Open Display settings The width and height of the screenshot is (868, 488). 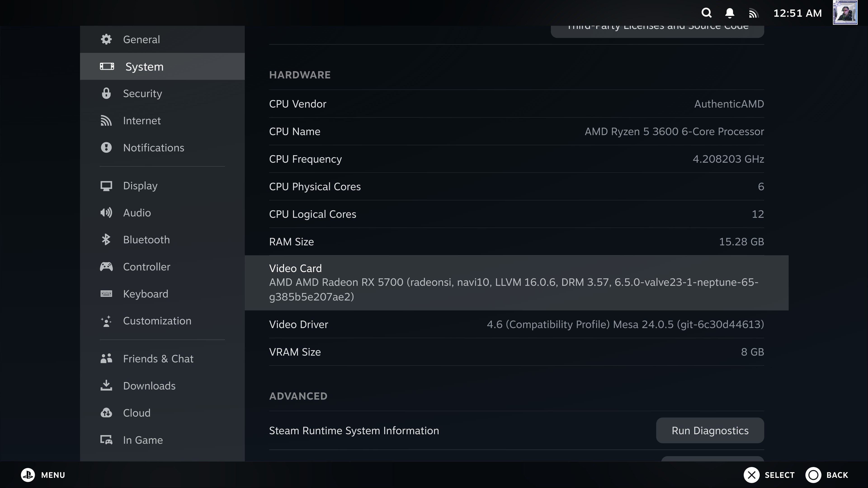(163, 186)
